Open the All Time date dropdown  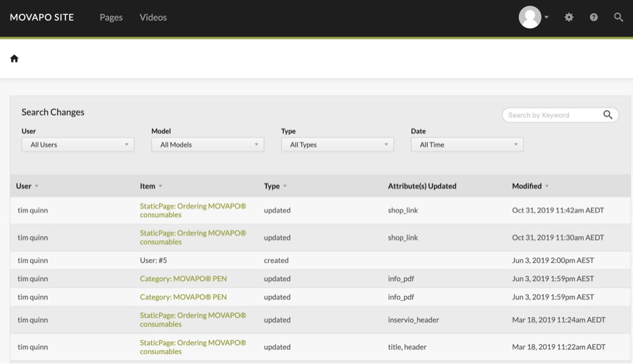(x=467, y=145)
